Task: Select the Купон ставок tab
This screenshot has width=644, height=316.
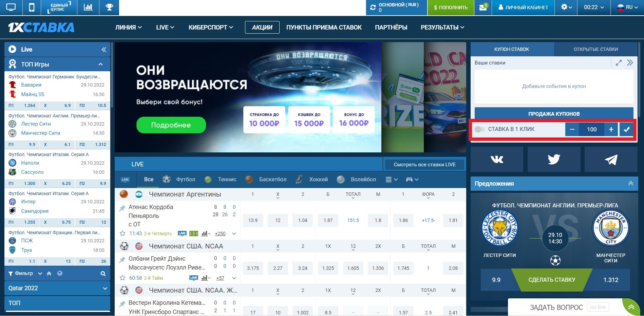Action: coord(512,49)
